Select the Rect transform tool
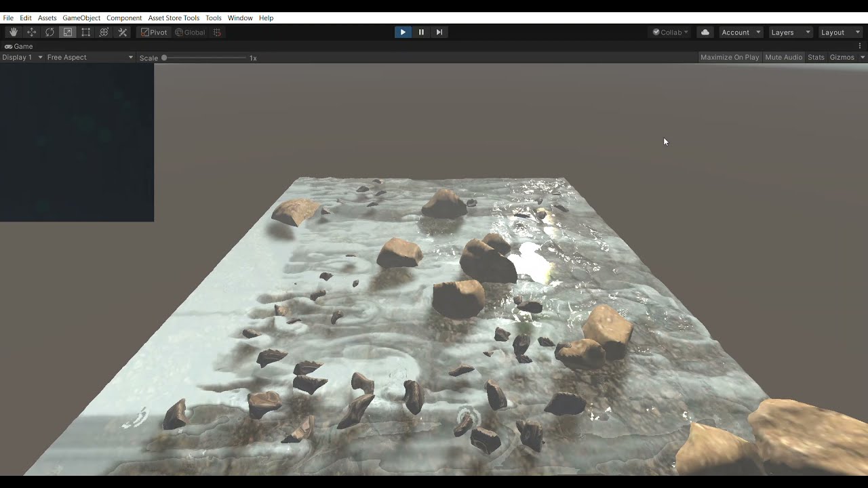The width and height of the screenshot is (868, 488). 86,32
